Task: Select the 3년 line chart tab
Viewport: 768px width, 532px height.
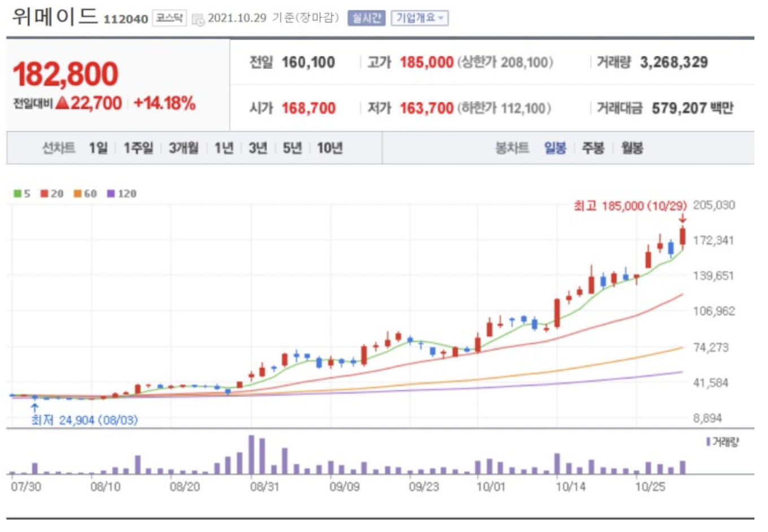Action: click(x=258, y=148)
